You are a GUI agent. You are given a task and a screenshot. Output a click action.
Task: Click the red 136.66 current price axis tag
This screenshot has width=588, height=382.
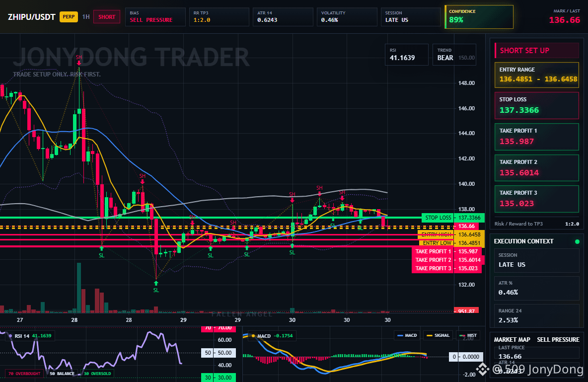point(466,227)
